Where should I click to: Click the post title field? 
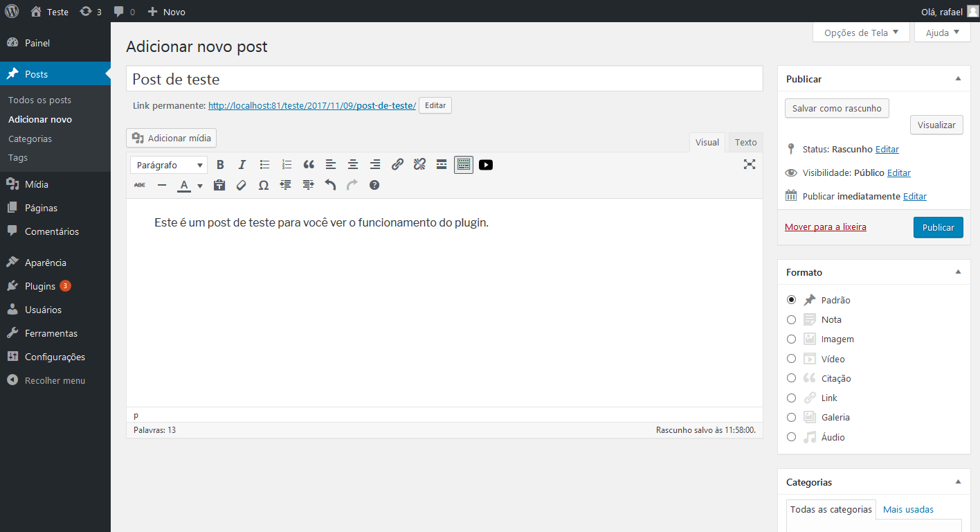tap(444, 78)
